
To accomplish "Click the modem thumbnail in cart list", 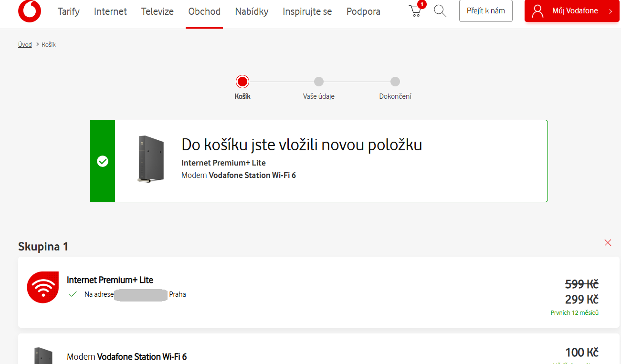I will (x=43, y=355).
